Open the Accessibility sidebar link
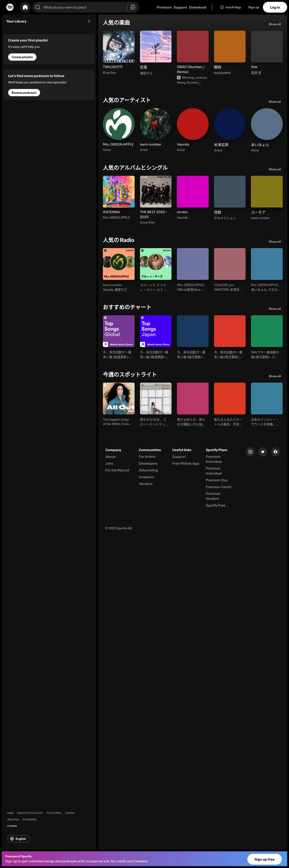The height and width of the screenshot is (868, 289). coord(30,820)
